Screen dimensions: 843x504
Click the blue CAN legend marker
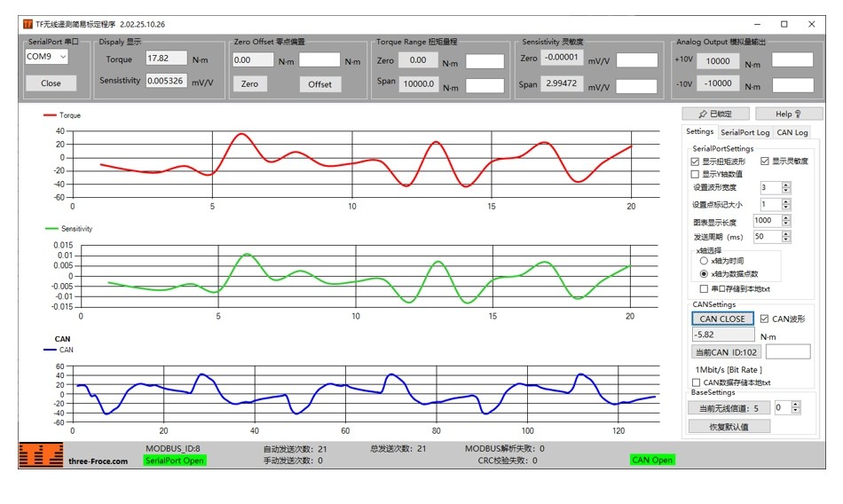click(51, 350)
